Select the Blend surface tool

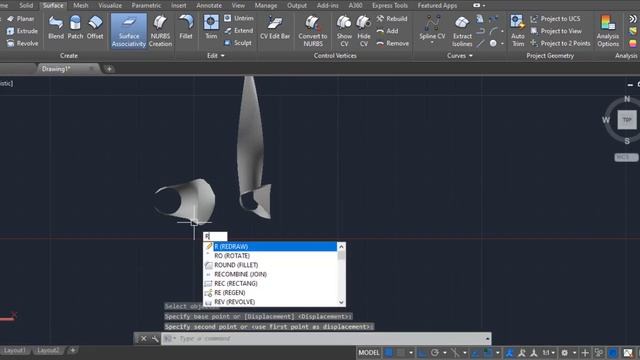coord(56,28)
